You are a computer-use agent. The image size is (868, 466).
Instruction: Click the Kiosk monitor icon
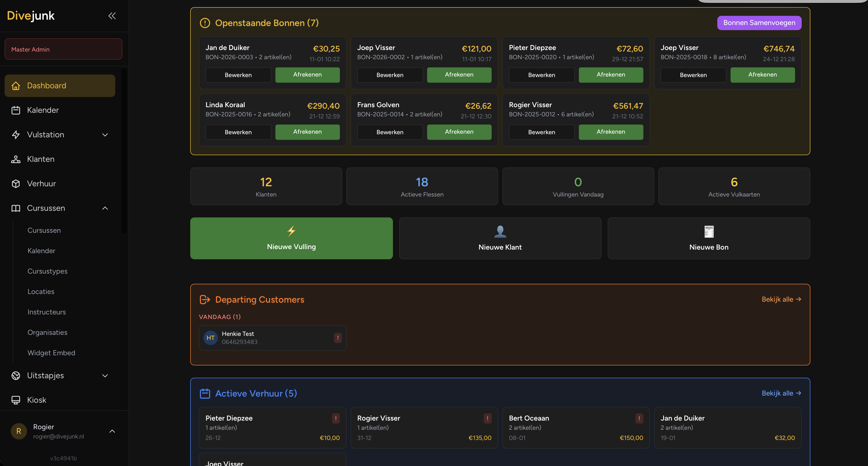16,400
